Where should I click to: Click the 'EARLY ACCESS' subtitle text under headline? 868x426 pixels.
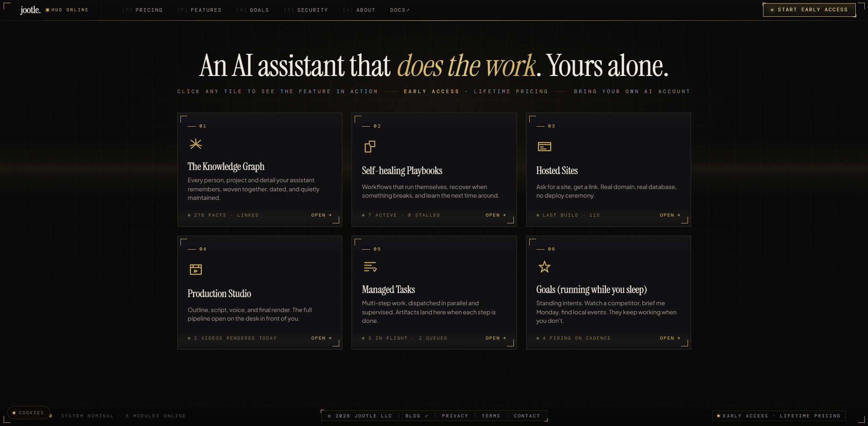click(432, 91)
